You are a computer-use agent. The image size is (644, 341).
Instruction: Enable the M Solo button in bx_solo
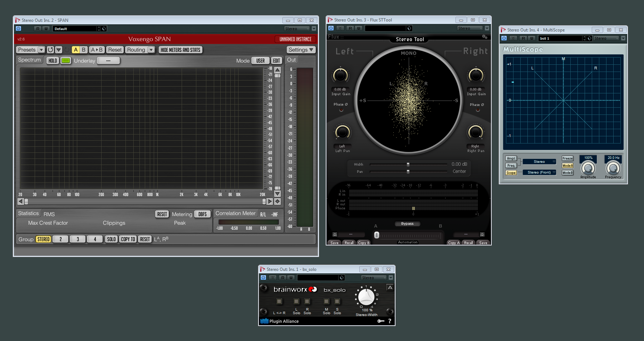click(x=326, y=301)
